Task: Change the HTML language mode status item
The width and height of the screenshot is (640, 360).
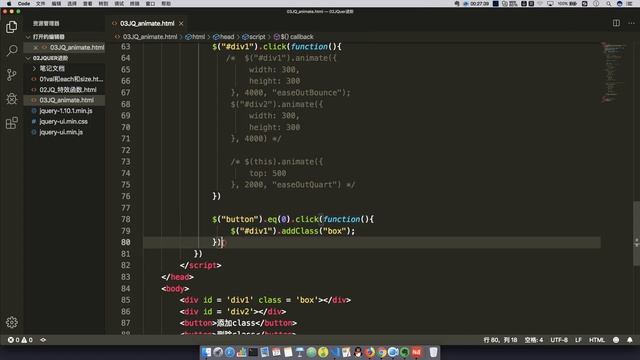Action: (597, 340)
